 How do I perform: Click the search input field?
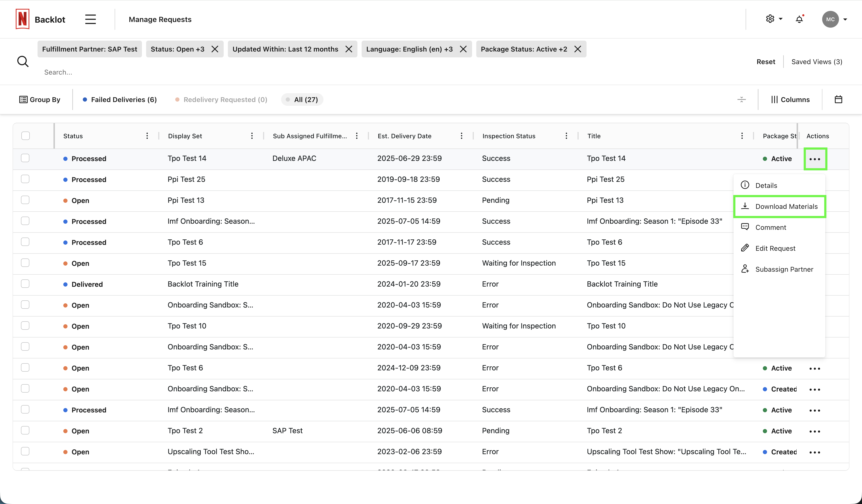pos(137,72)
